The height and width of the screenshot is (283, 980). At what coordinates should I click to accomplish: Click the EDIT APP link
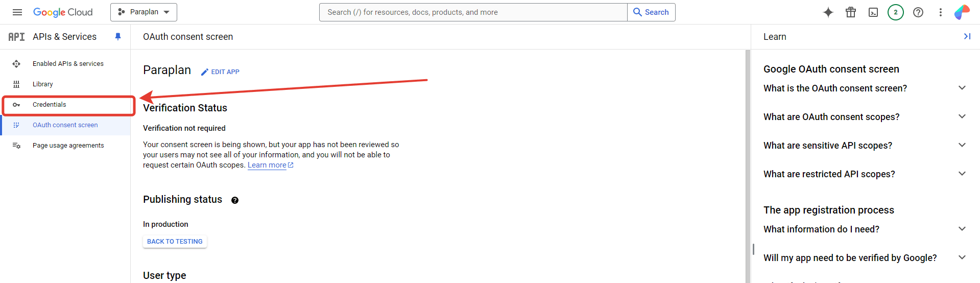click(220, 72)
